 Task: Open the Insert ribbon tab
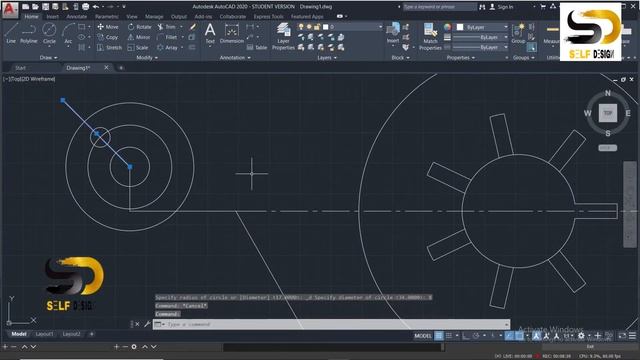pyautogui.click(x=52, y=17)
